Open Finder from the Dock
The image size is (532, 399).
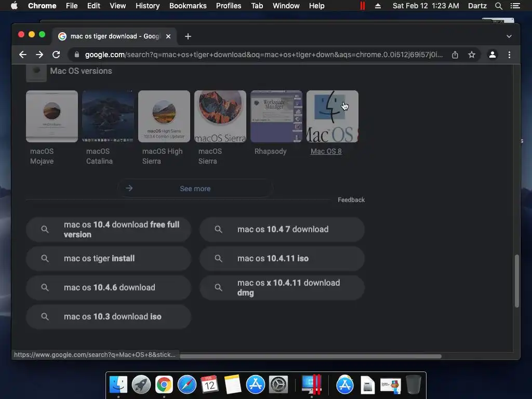pos(118,385)
